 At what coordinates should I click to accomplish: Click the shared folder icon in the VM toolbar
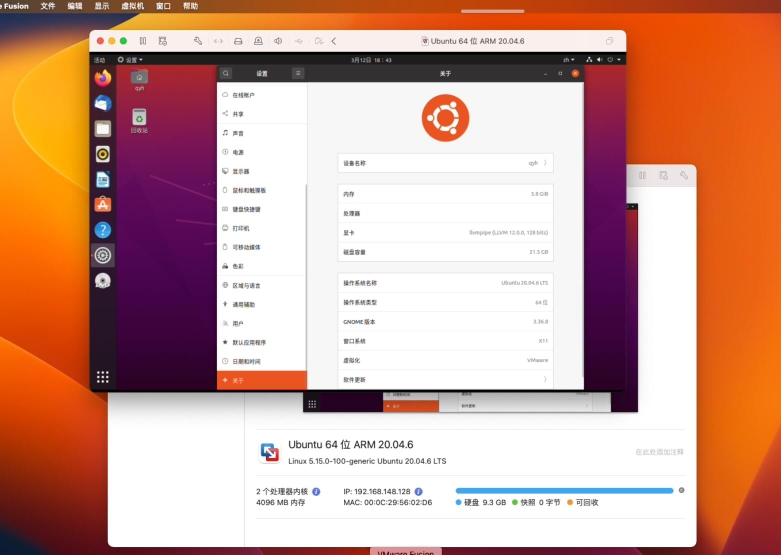[319, 41]
